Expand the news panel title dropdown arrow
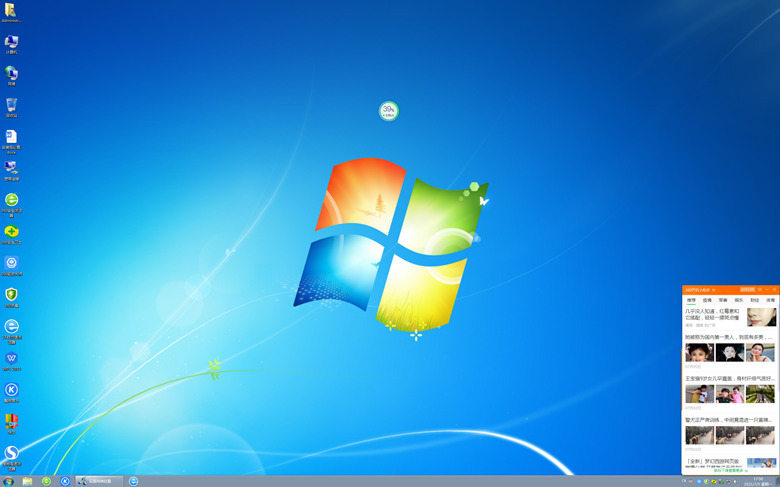The height and width of the screenshot is (487, 780). pos(714,290)
